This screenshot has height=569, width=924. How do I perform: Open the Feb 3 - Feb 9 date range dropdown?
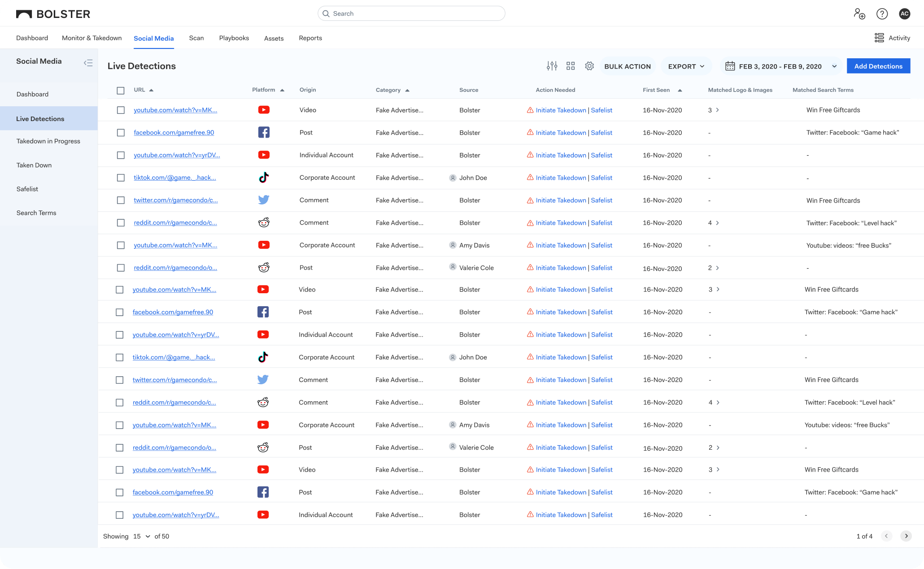click(x=781, y=66)
